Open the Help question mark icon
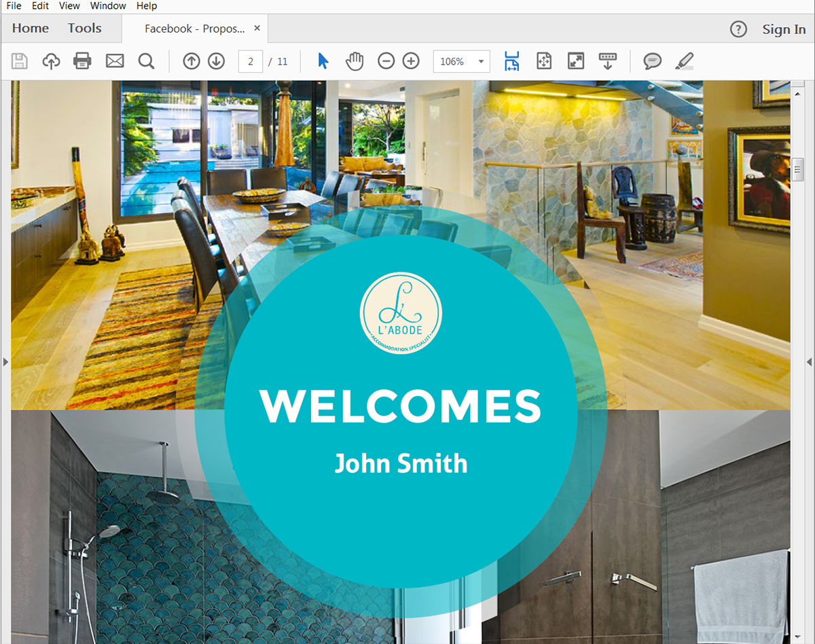The width and height of the screenshot is (815, 644). [x=738, y=29]
